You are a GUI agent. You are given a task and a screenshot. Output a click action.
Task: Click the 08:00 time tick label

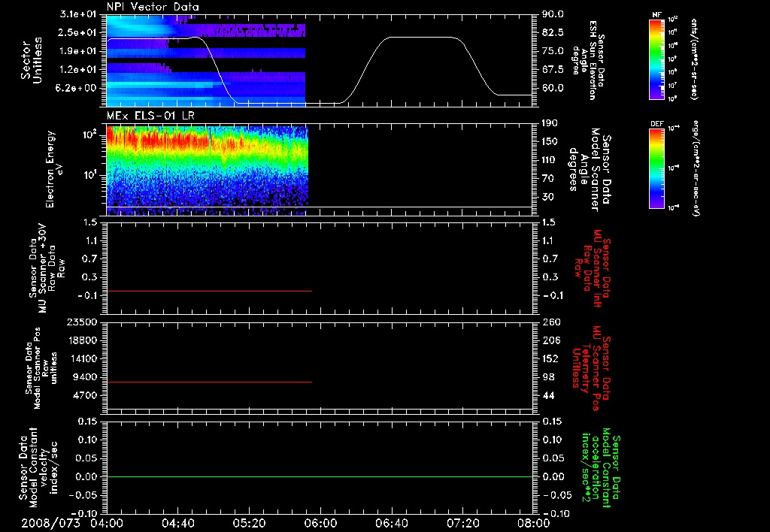(x=534, y=523)
